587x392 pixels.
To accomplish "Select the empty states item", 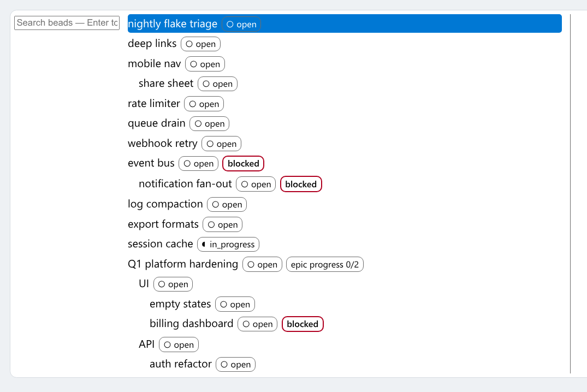I will click(x=355, y=304).
